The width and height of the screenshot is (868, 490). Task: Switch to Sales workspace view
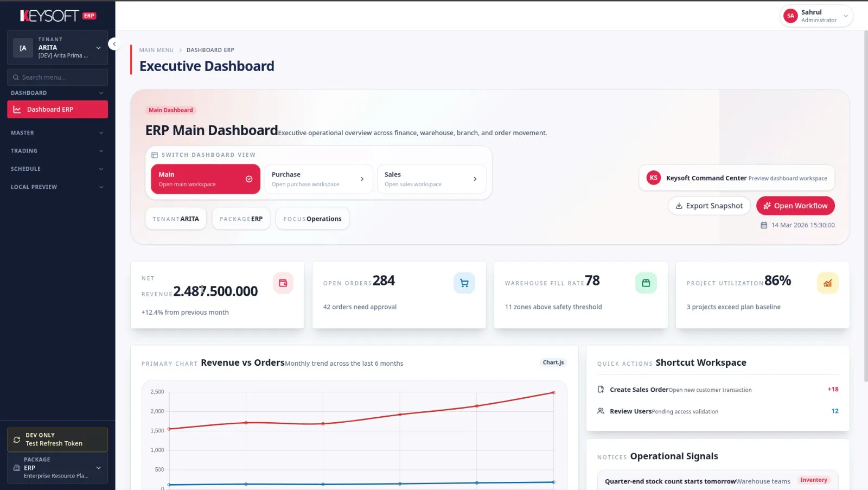[x=431, y=179]
